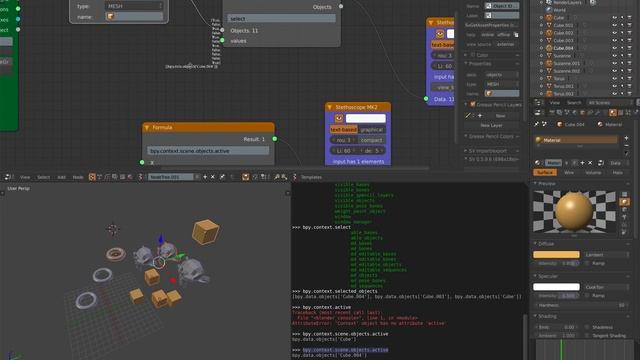Screen dimensions: 640x360
Task: Toggle selectability arrow for Cube.003
Action: (622, 41)
